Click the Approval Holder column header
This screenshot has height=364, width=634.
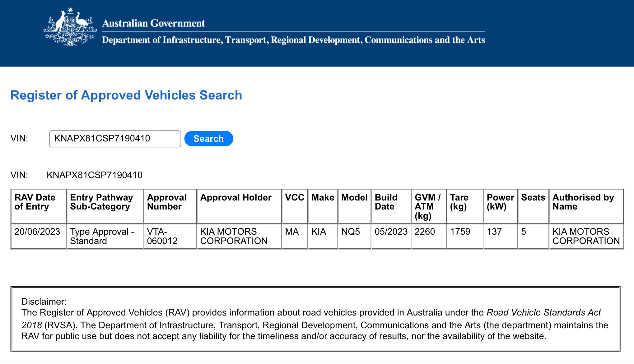236,198
